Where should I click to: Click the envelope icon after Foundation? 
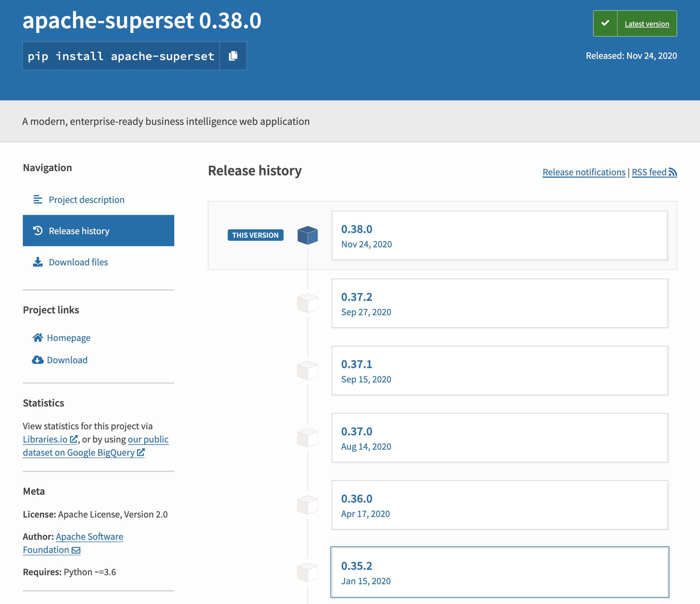76,550
